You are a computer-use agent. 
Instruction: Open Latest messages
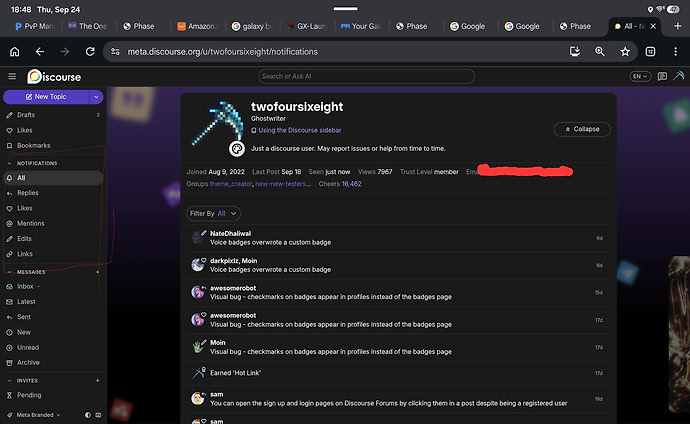53,302
